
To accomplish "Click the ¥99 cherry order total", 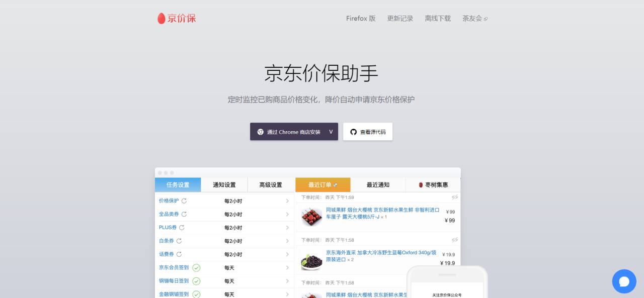I will pyautogui.click(x=450, y=220).
